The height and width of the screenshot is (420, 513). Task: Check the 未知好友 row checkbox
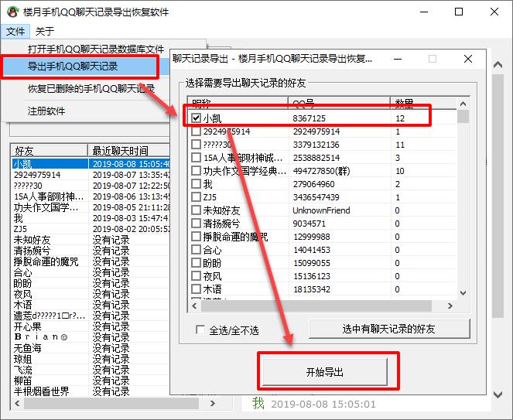[x=196, y=210]
